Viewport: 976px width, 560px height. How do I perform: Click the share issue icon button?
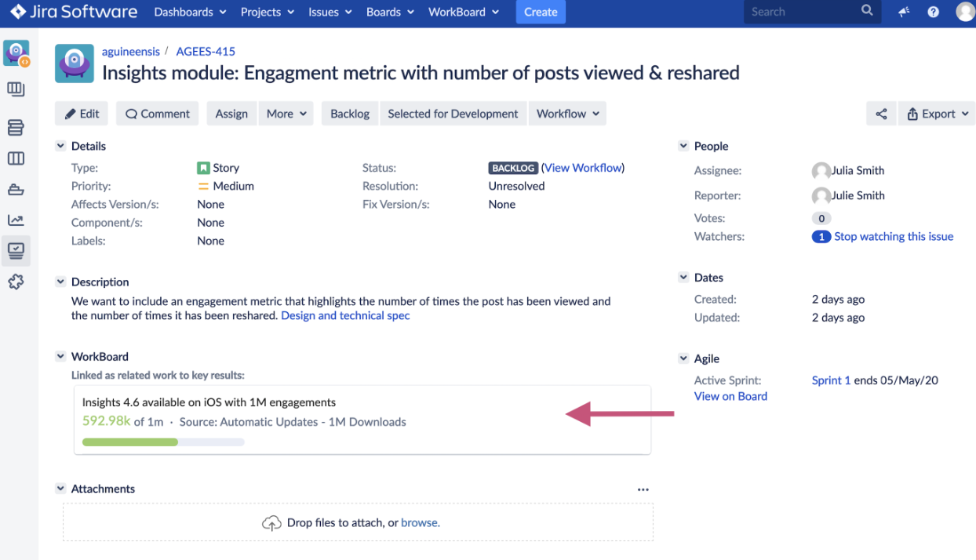pyautogui.click(x=881, y=114)
